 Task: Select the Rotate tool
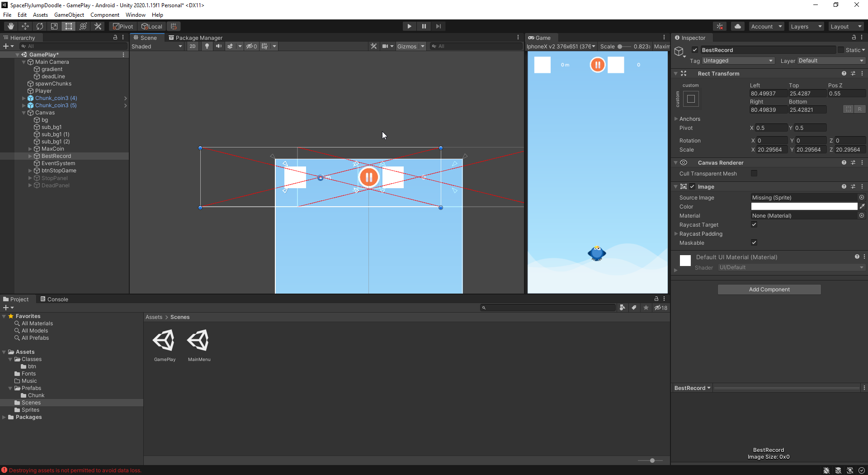coord(40,26)
